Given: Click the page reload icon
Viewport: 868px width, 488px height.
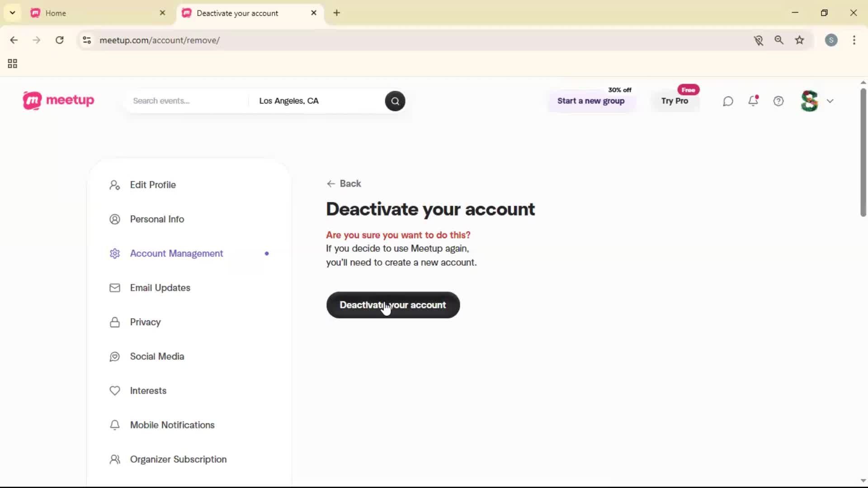Looking at the screenshot, I should tap(59, 40).
